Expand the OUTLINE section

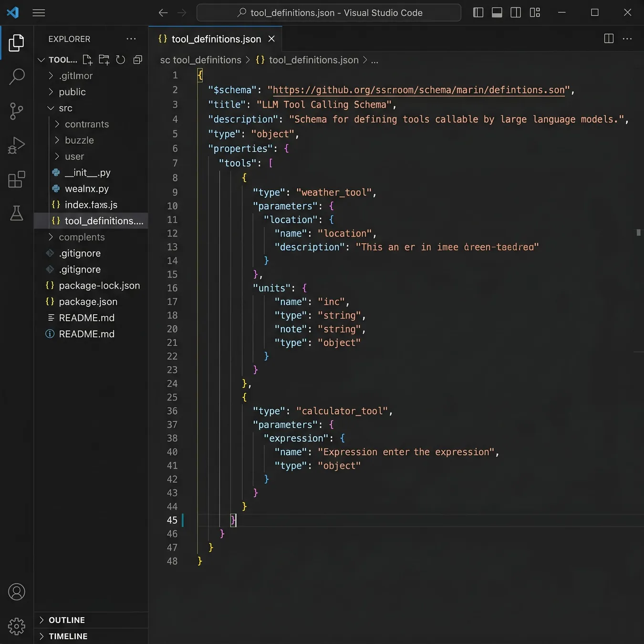[91, 620]
